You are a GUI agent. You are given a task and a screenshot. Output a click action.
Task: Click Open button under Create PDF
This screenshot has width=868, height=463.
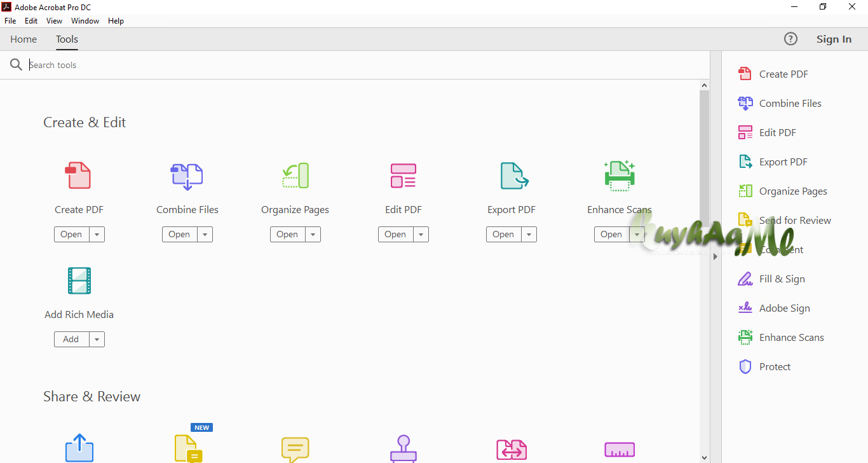coord(71,234)
